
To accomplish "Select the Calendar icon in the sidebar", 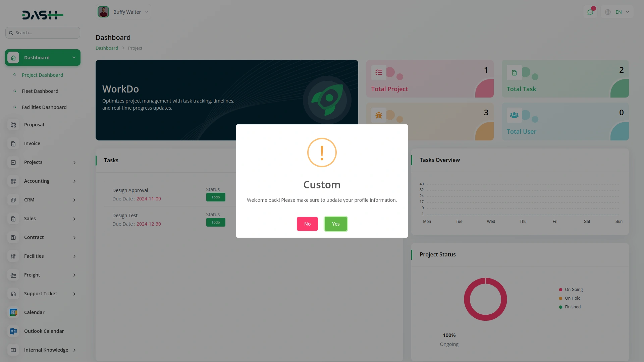I will coord(13,312).
